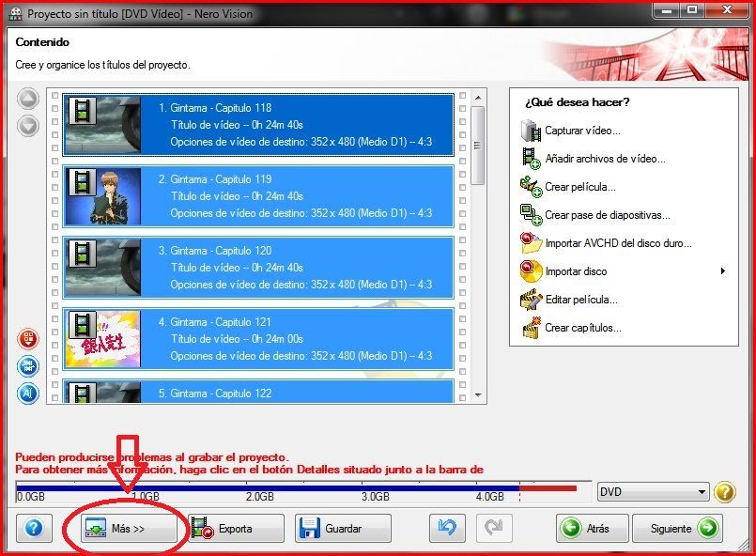Click the film icon on Capitulo 119 thumbnail
The width and height of the screenshot is (756, 556).
click(82, 182)
